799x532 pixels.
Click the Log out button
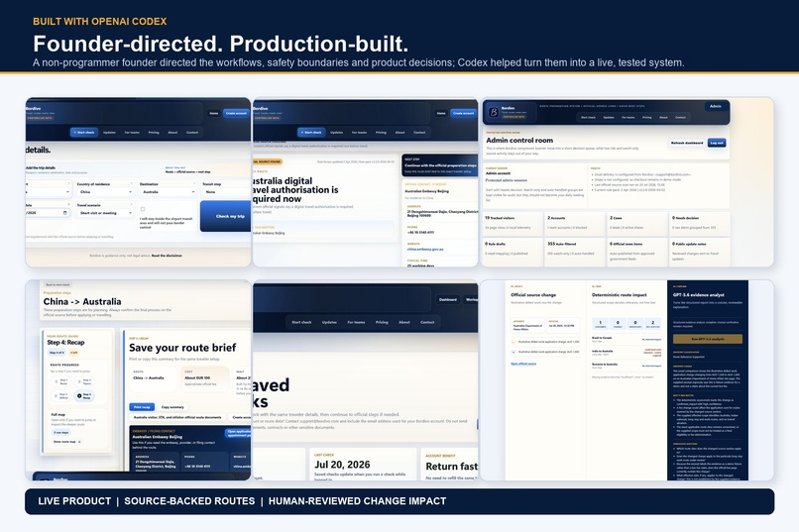point(717,143)
